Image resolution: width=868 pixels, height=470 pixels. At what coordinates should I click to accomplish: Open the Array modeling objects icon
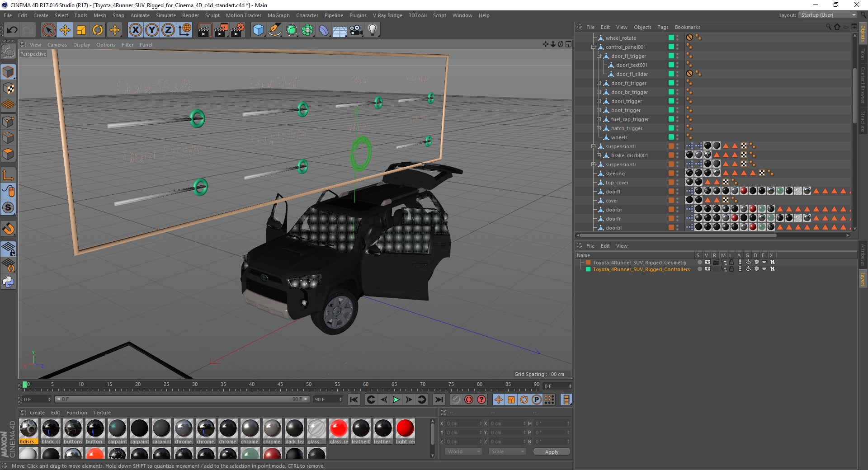coord(307,30)
